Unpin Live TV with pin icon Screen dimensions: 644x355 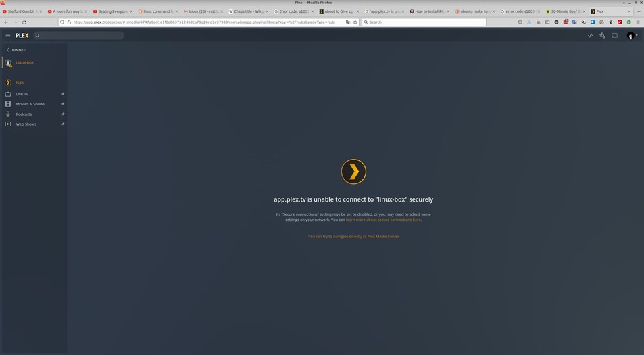coord(63,94)
